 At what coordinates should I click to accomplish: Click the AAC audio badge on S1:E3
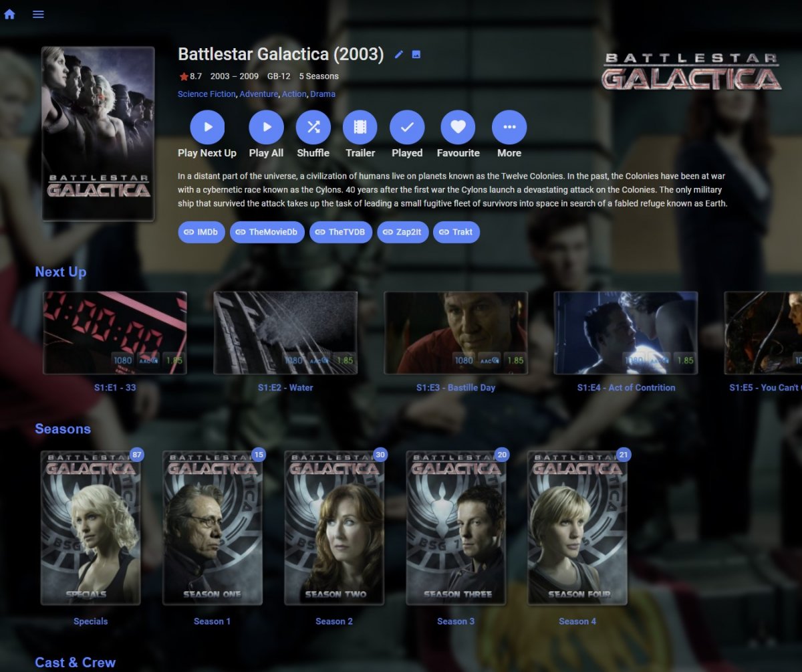(x=489, y=360)
